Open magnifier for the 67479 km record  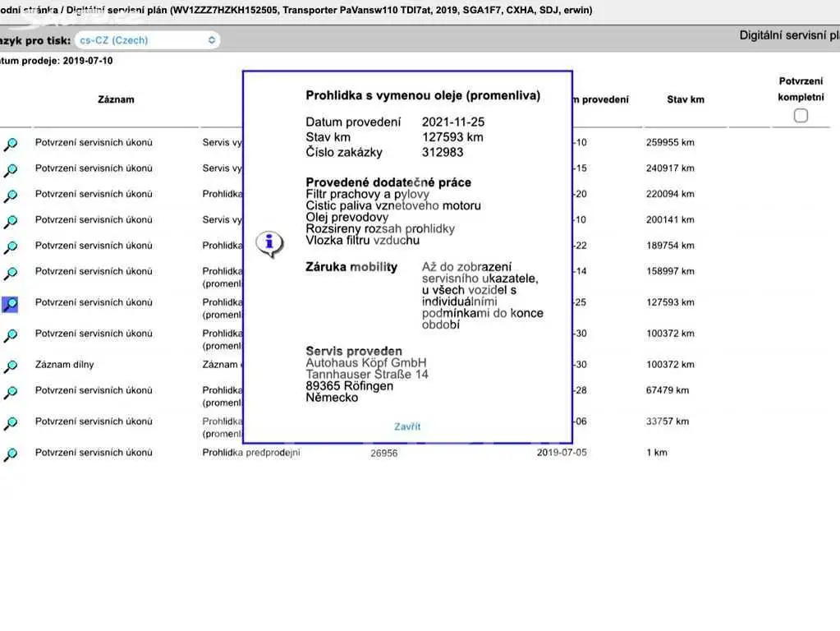pos(10,392)
